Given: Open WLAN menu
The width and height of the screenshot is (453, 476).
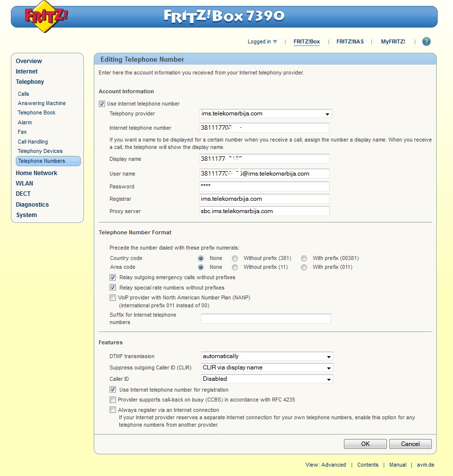Looking at the screenshot, I should point(24,183).
